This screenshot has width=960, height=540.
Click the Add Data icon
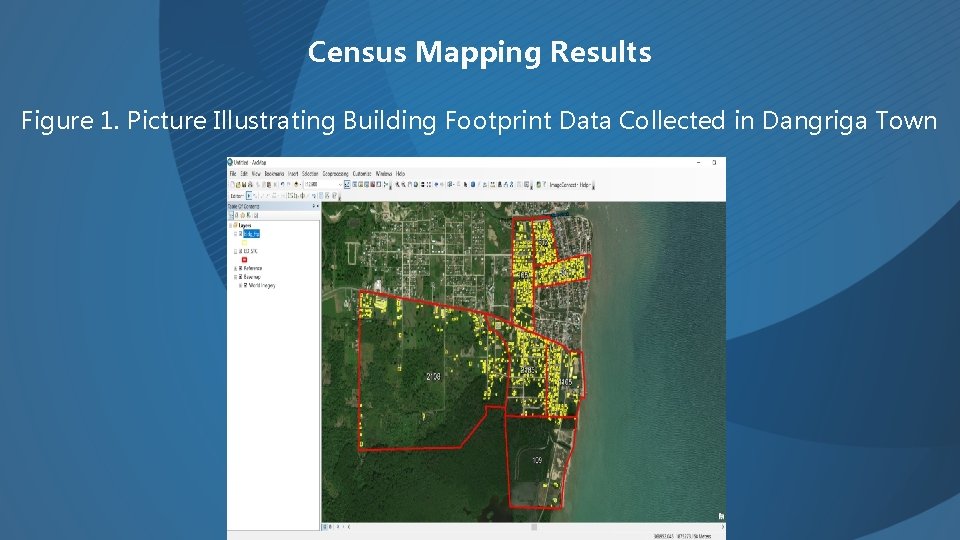coord(296,184)
